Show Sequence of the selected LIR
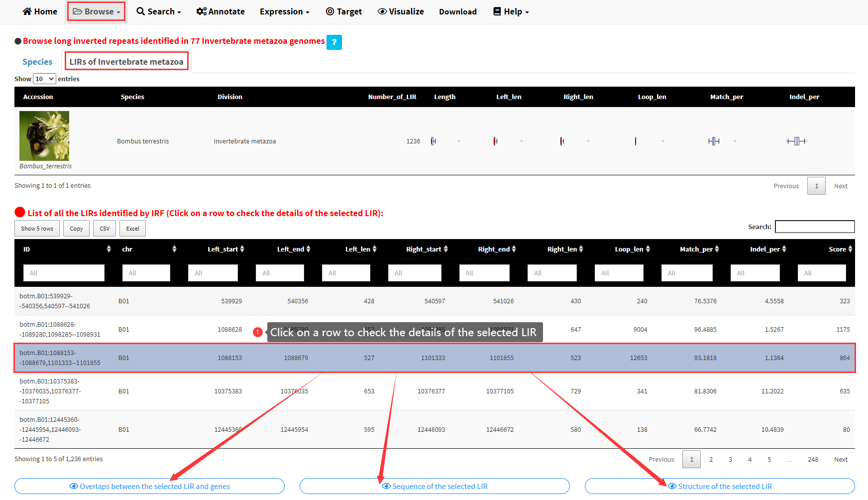 [x=434, y=486]
